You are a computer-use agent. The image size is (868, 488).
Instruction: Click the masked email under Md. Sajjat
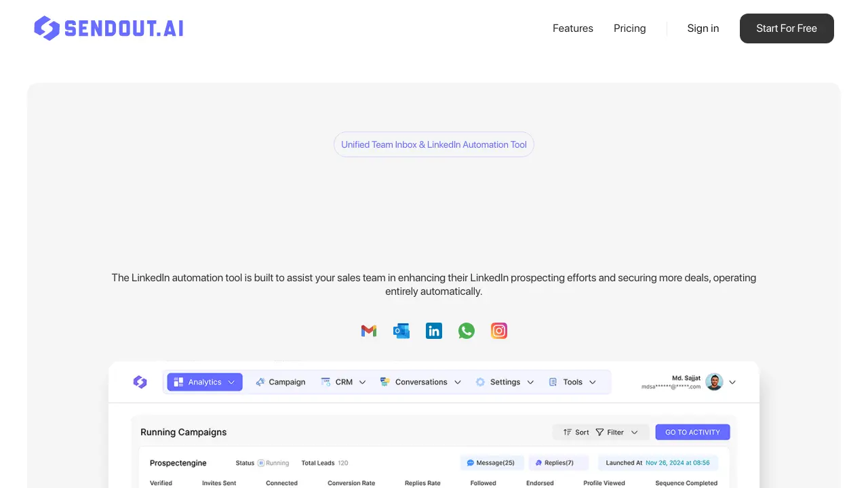coord(671,387)
